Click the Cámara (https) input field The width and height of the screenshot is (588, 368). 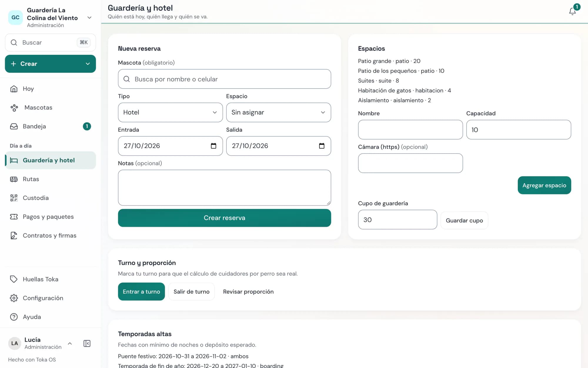[410, 163]
